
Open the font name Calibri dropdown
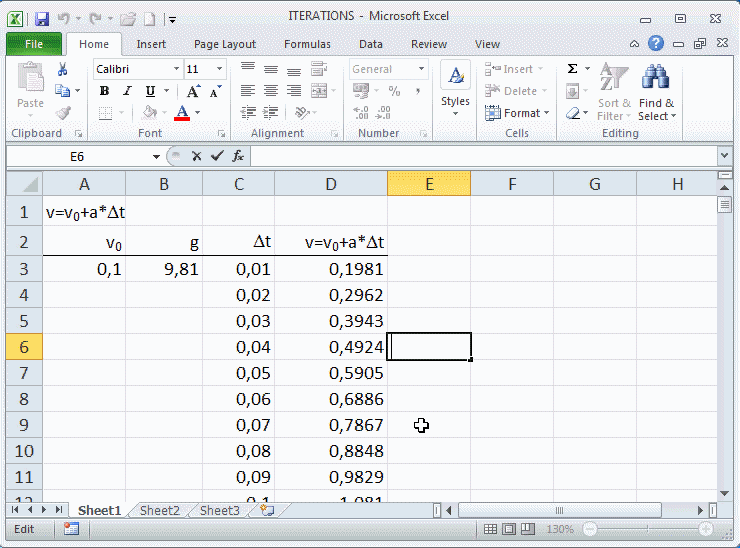[177, 69]
